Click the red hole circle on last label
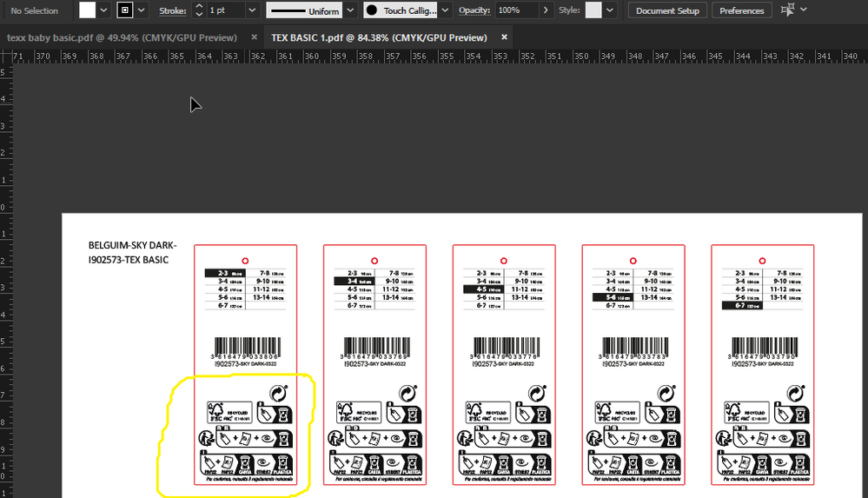 coord(762,261)
